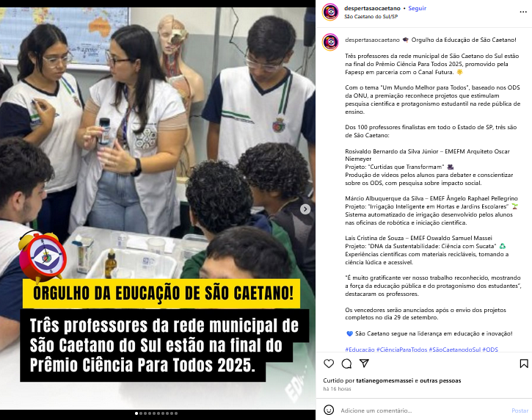Like the post with the heart icon

pyautogui.click(x=329, y=363)
